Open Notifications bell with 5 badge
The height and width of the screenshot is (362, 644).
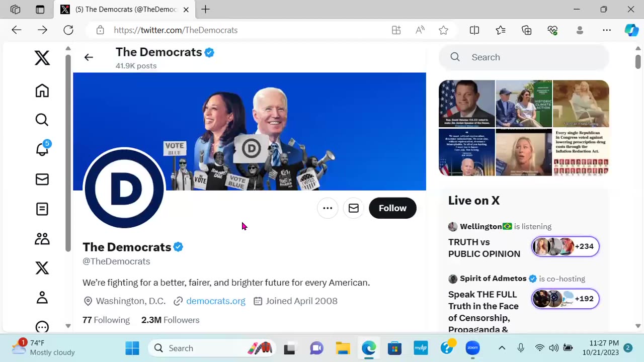tap(42, 149)
